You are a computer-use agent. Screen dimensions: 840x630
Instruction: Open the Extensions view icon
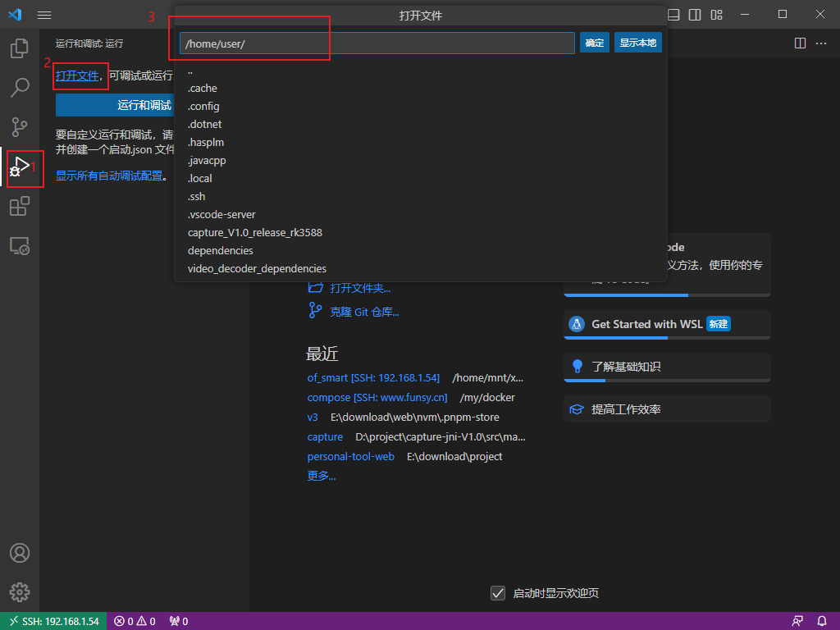coord(20,206)
